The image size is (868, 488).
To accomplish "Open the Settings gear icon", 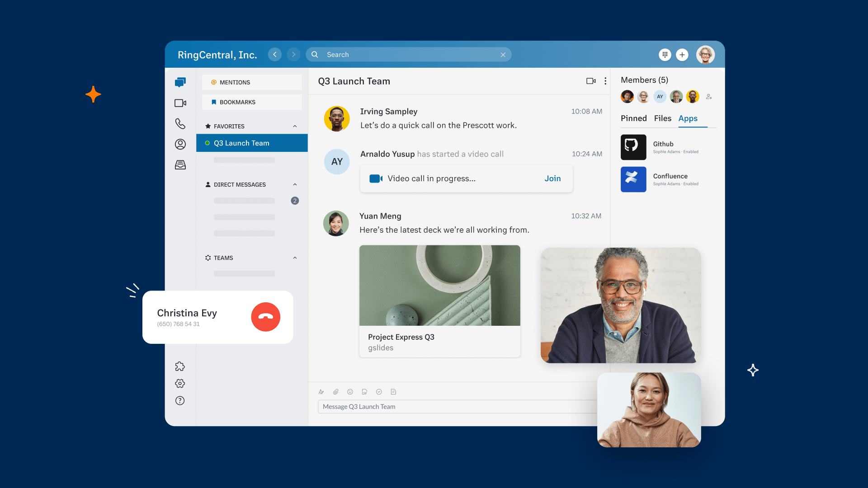I will pos(180,383).
